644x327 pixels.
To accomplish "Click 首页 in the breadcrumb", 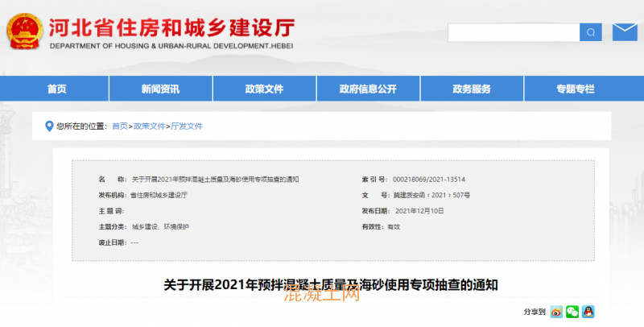I will click(119, 126).
